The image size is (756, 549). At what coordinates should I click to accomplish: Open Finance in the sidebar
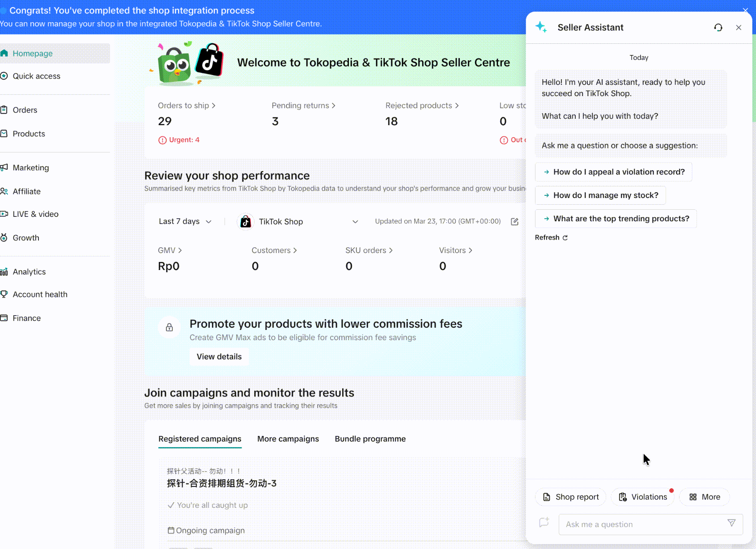[55, 318]
